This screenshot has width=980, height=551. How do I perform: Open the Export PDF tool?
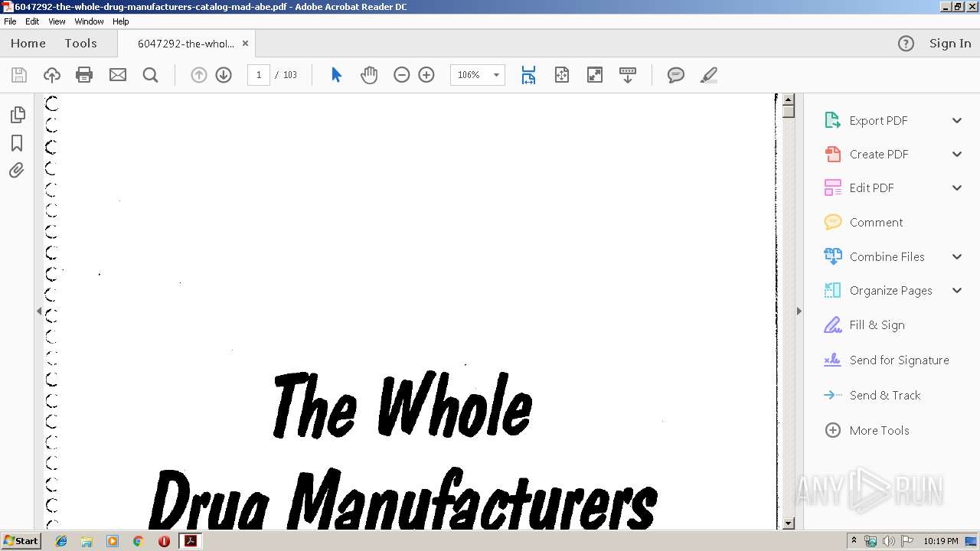click(878, 120)
